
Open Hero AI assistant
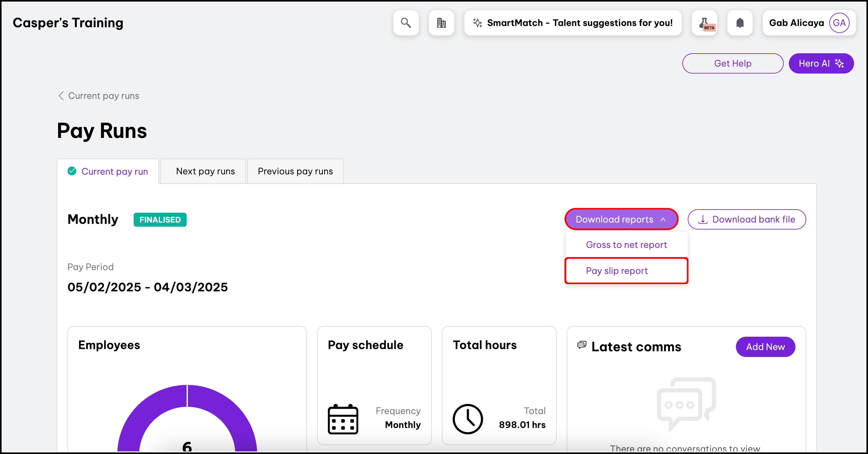tap(821, 63)
